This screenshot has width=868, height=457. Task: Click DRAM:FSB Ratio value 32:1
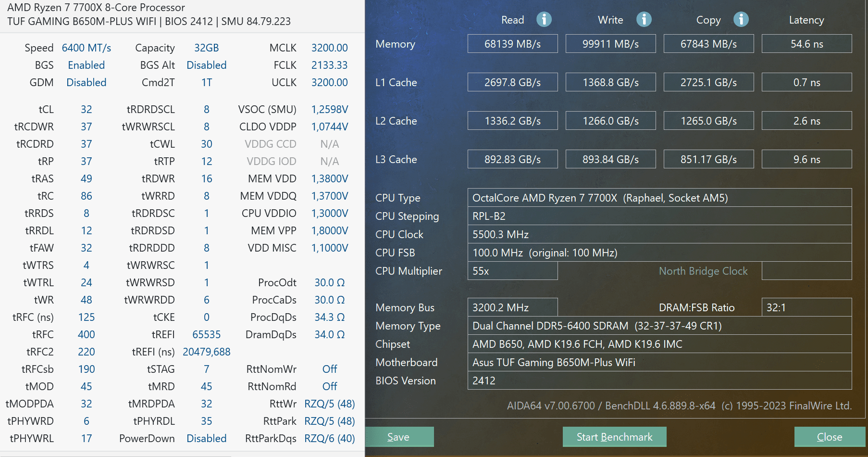806,307
